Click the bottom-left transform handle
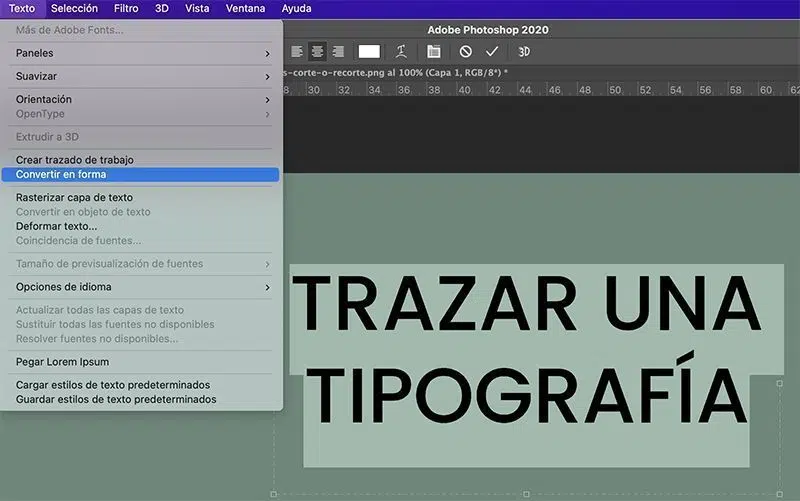The height and width of the screenshot is (501, 800). pos(273,494)
